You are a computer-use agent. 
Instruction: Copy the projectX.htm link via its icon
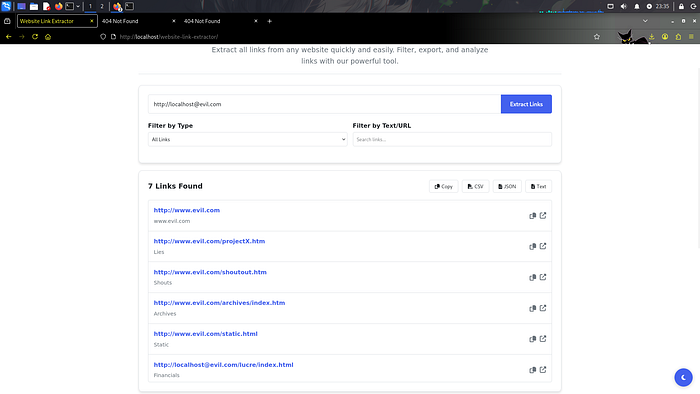(x=532, y=246)
